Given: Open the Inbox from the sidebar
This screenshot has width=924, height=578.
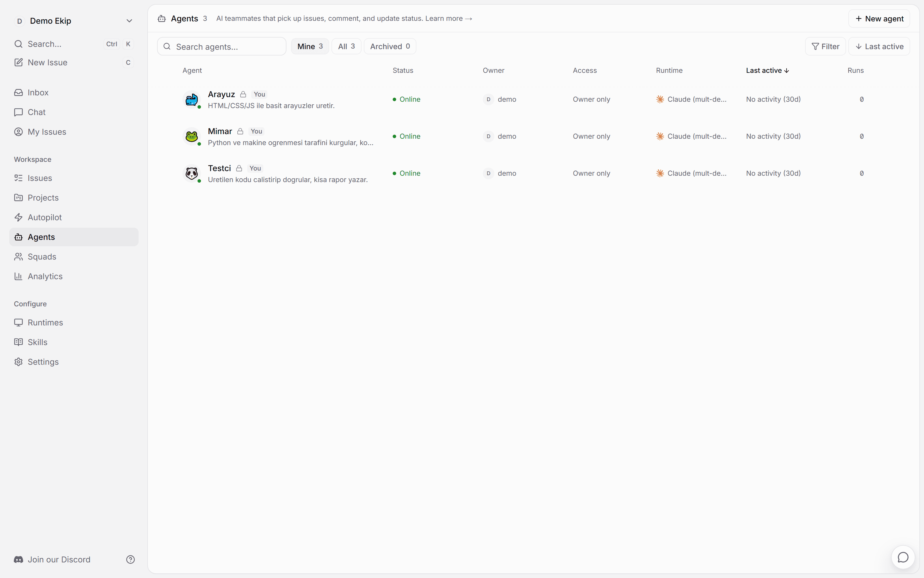Looking at the screenshot, I should [74, 92].
